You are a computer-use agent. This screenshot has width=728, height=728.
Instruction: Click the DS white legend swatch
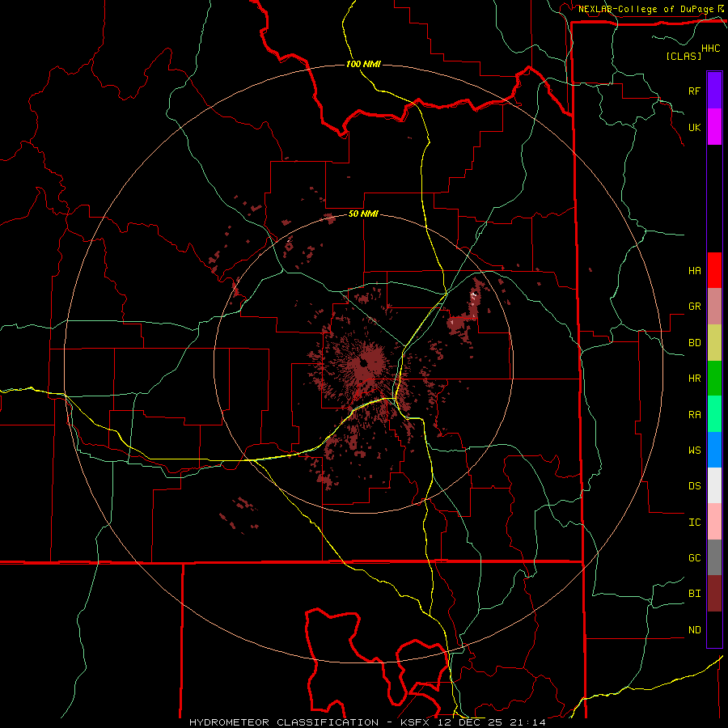[714, 485]
